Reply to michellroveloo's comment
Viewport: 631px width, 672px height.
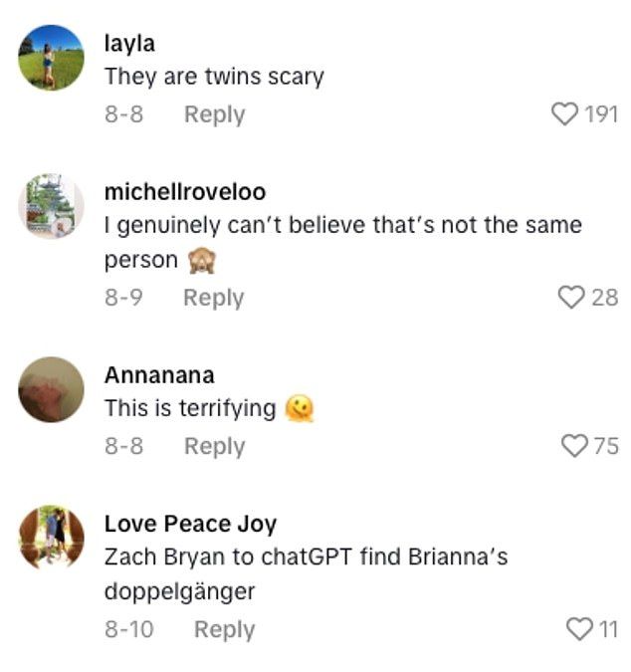pos(214,297)
